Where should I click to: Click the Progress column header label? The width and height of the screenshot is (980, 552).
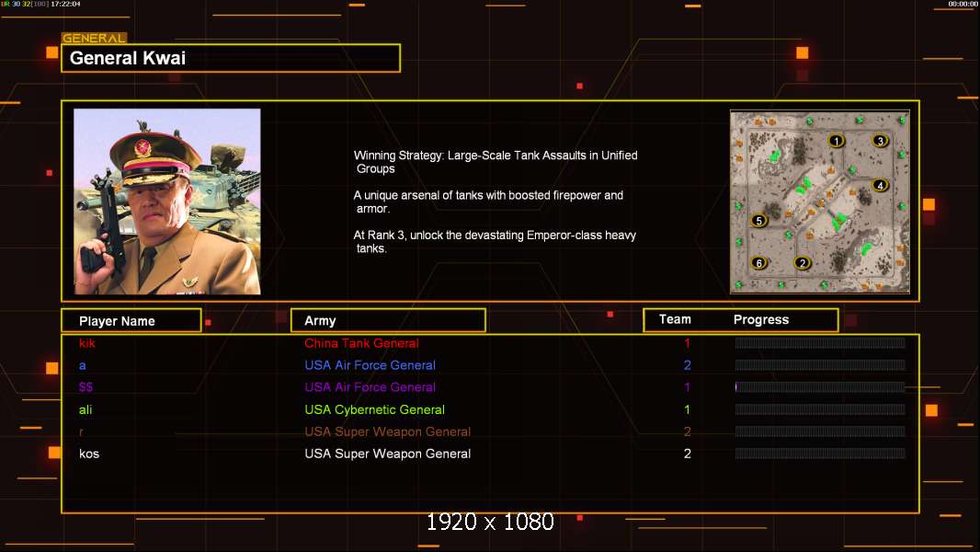click(760, 319)
